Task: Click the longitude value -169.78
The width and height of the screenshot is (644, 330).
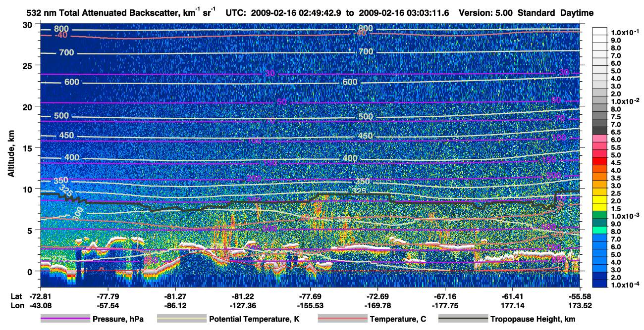Action: click(377, 306)
